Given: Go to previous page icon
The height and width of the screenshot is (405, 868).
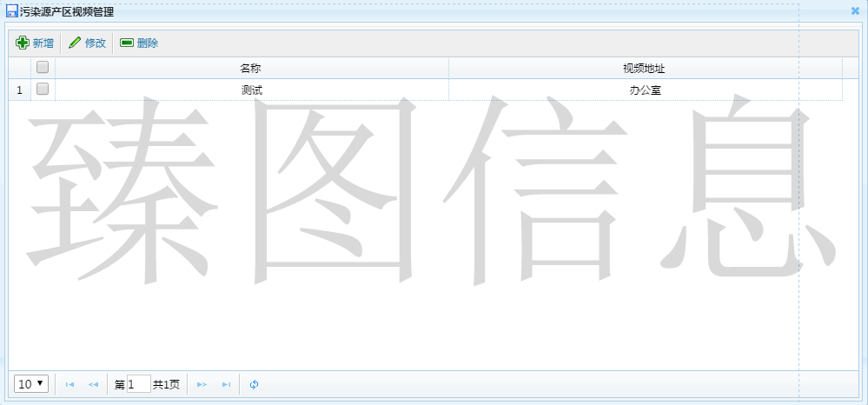Looking at the screenshot, I should [94, 384].
